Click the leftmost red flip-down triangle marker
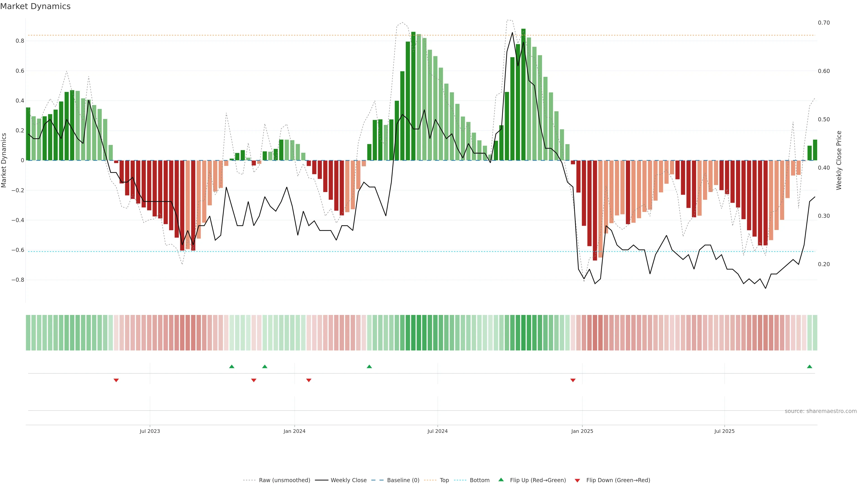Image resolution: width=868 pixels, height=488 pixels. pyautogui.click(x=116, y=380)
